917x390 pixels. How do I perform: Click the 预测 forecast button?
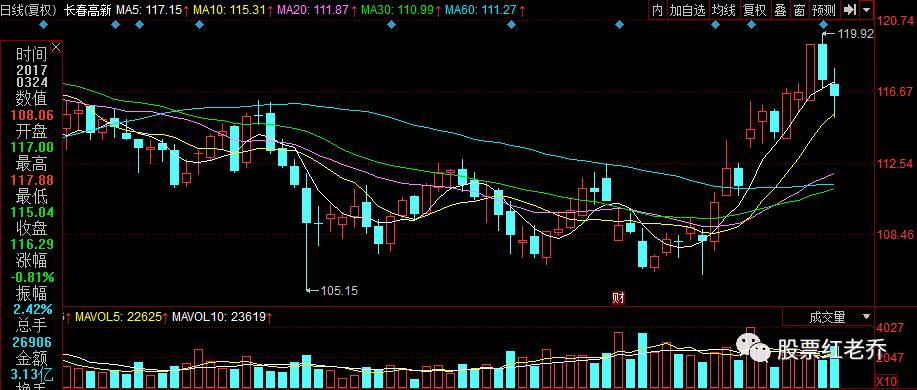pyautogui.click(x=824, y=10)
